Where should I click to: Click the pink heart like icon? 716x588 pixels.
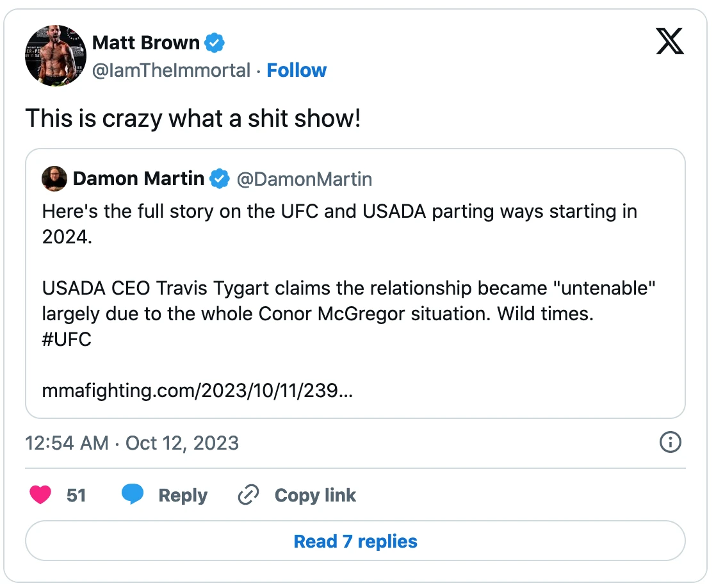pos(40,494)
